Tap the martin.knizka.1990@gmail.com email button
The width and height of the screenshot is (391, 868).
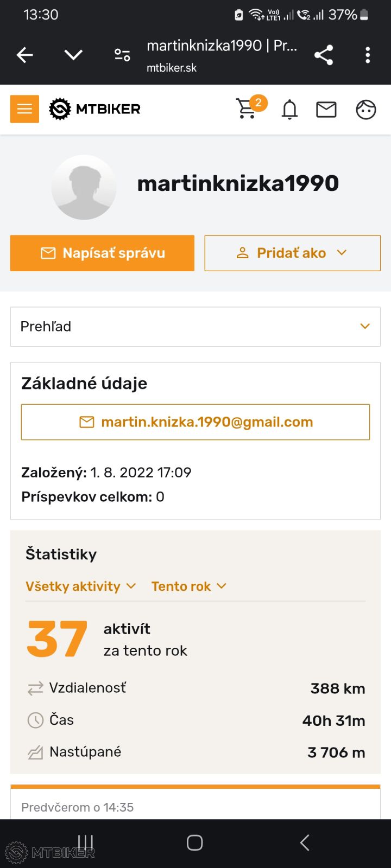[x=195, y=422]
